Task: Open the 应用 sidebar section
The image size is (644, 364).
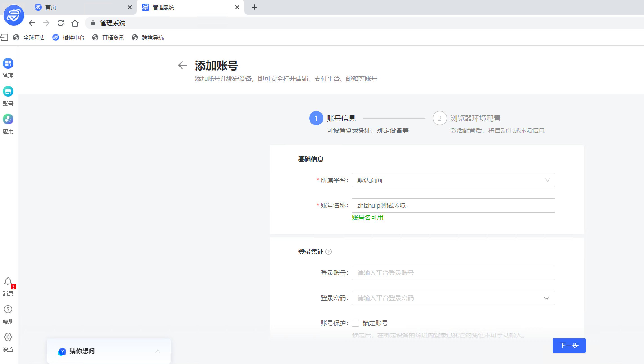Action: (x=8, y=124)
